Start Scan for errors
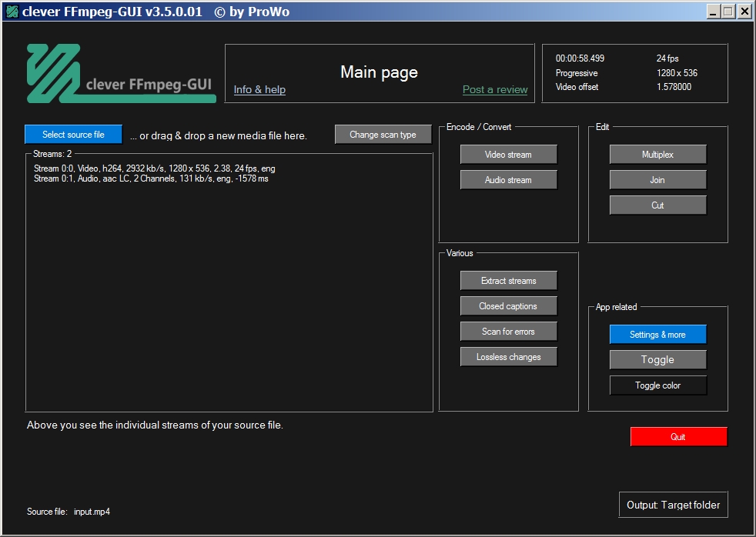This screenshot has height=537, width=756. tap(508, 332)
